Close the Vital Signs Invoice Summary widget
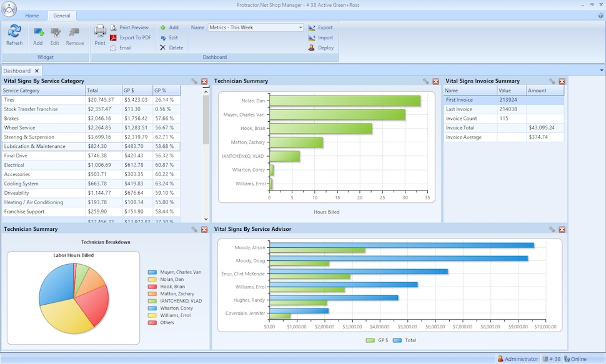This screenshot has height=364, width=606. [x=562, y=81]
